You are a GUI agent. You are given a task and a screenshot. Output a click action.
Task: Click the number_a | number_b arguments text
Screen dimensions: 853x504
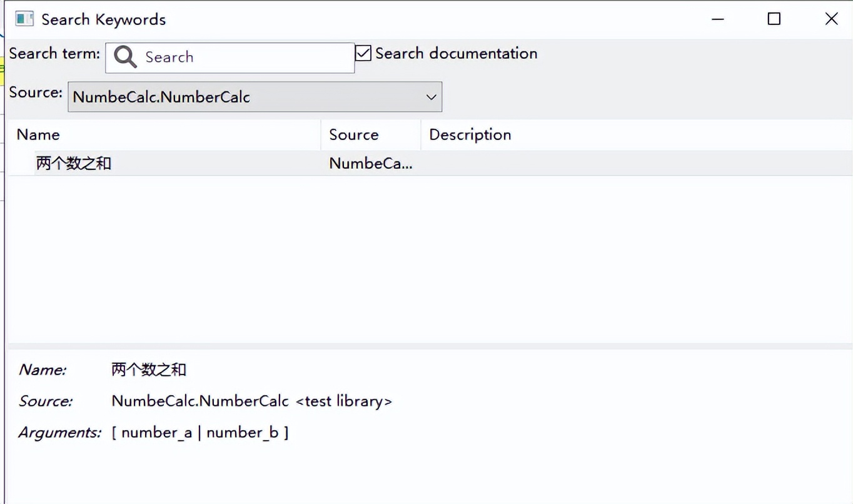pyautogui.click(x=200, y=432)
